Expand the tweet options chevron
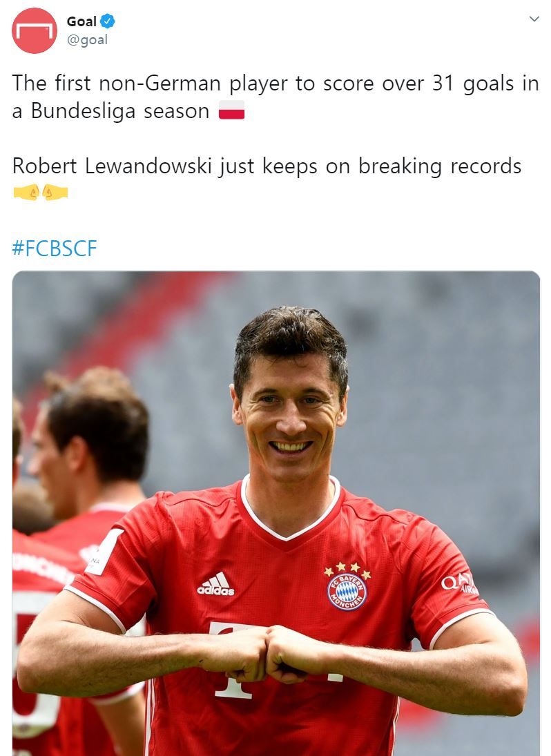 [534, 19]
